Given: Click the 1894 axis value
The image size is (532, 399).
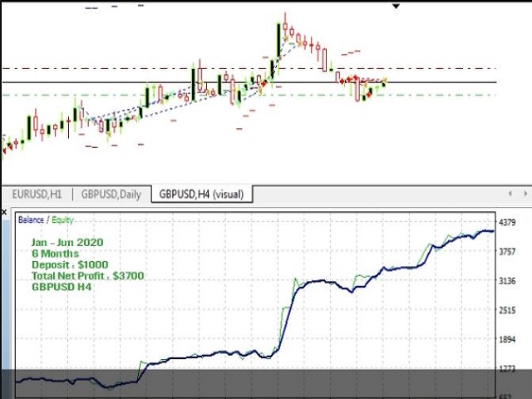Looking at the screenshot, I should (507, 339).
